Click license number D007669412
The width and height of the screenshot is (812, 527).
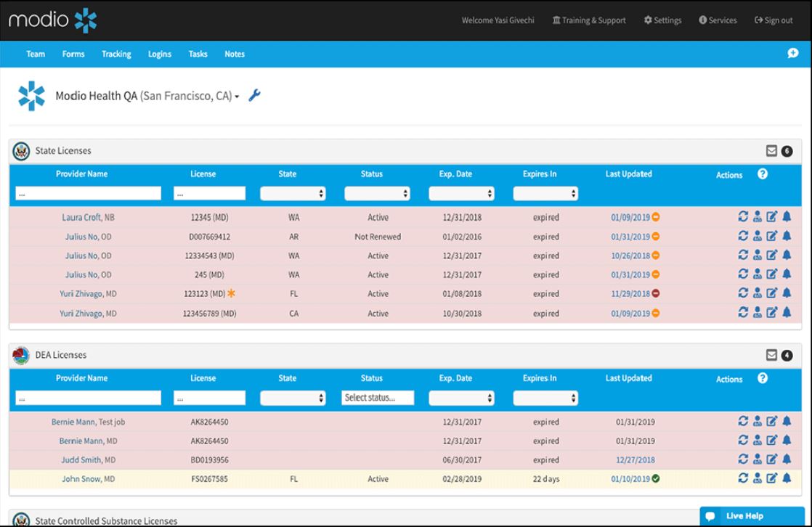[209, 237]
